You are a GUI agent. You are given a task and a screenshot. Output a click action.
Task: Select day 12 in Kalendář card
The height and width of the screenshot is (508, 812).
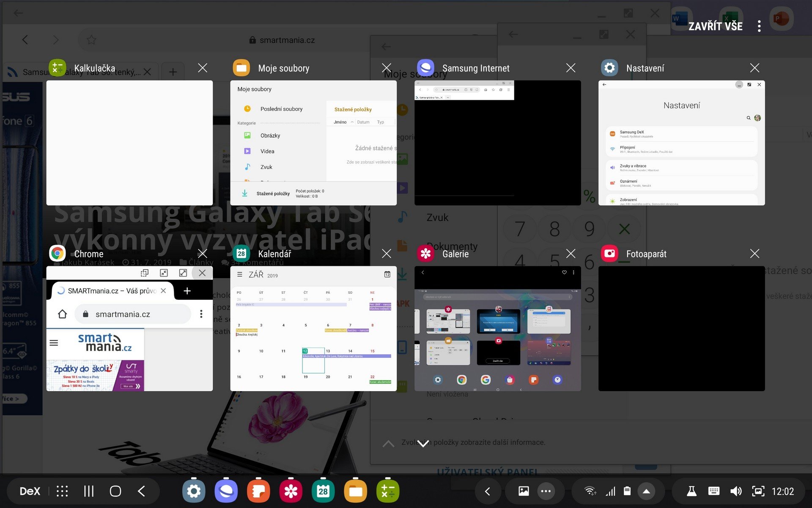click(x=313, y=361)
